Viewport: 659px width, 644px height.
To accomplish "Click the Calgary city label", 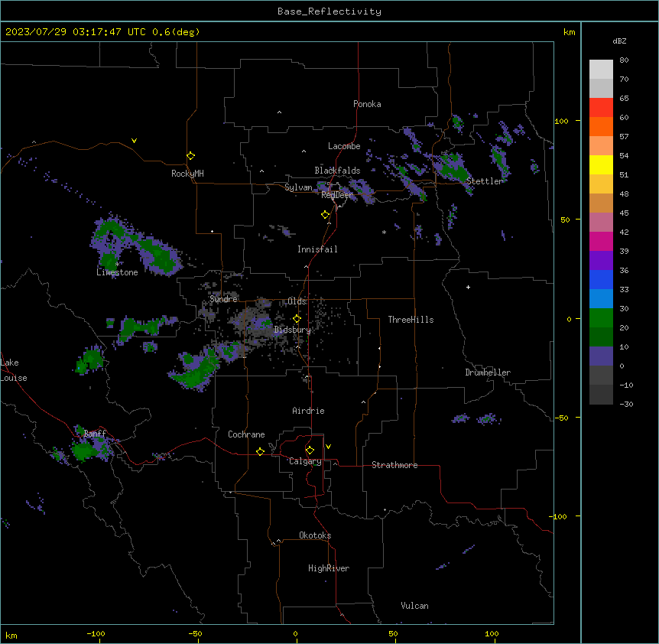I will [x=305, y=461].
